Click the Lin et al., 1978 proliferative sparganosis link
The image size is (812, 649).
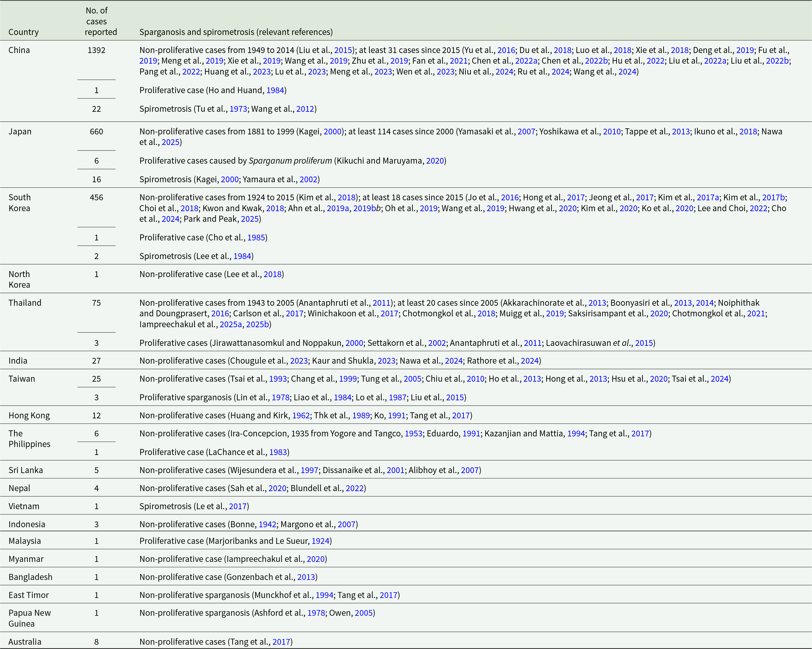tap(281, 397)
